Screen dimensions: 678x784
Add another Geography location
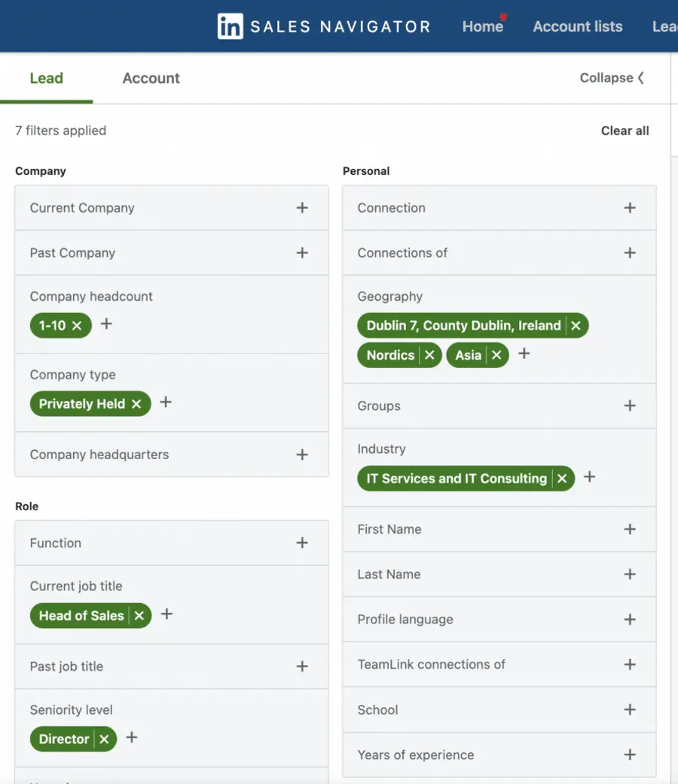[x=524, y=354]
